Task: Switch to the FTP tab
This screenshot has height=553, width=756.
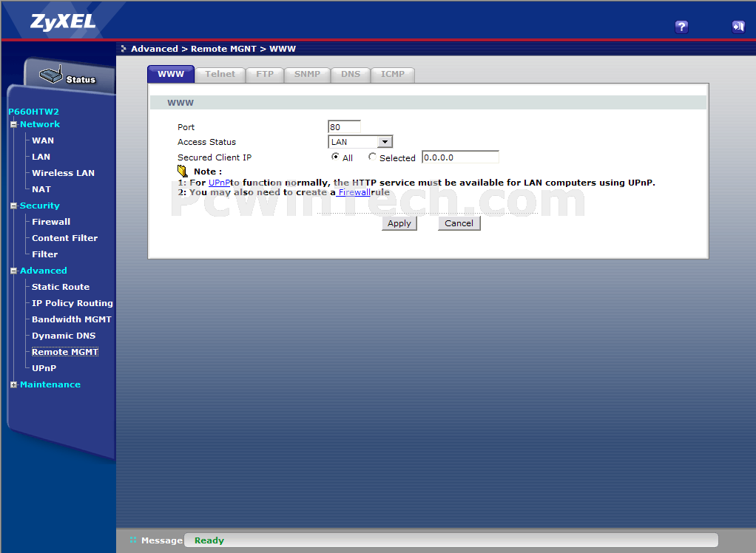Action: pos(265,75)
